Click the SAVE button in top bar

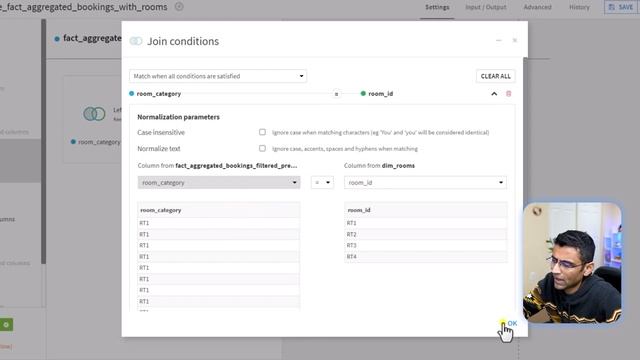(x=621, y=7)
